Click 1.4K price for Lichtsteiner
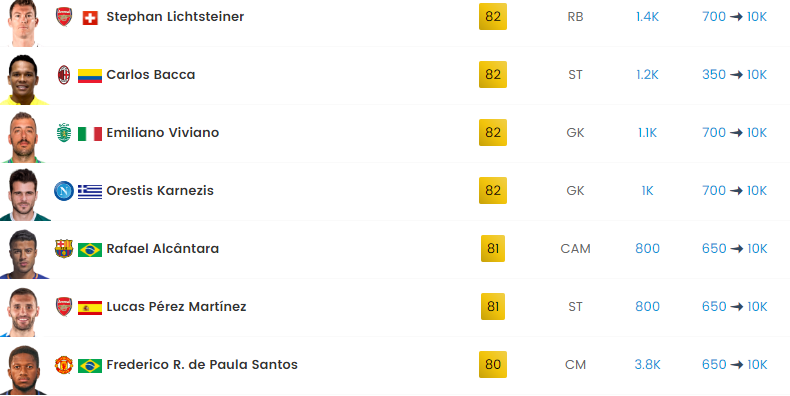 click(647, 17)
